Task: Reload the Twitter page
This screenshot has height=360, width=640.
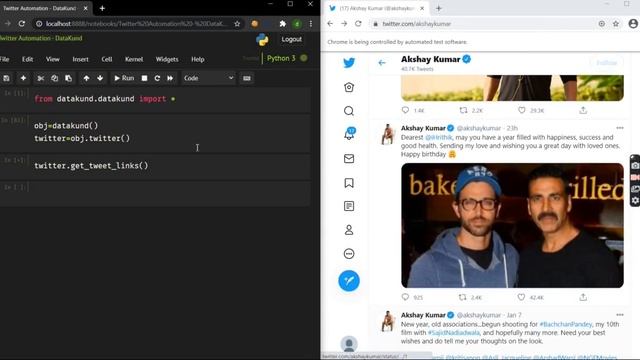Action: tap(358, 24)
